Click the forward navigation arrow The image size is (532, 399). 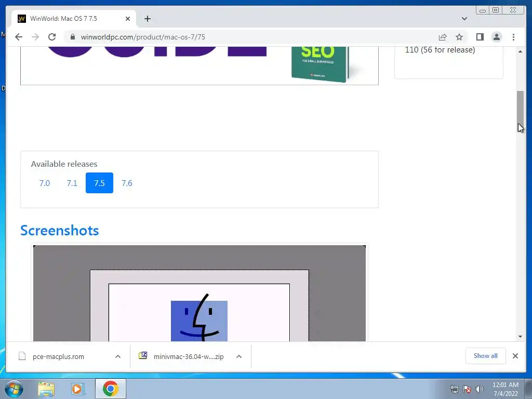click(35, 37)
